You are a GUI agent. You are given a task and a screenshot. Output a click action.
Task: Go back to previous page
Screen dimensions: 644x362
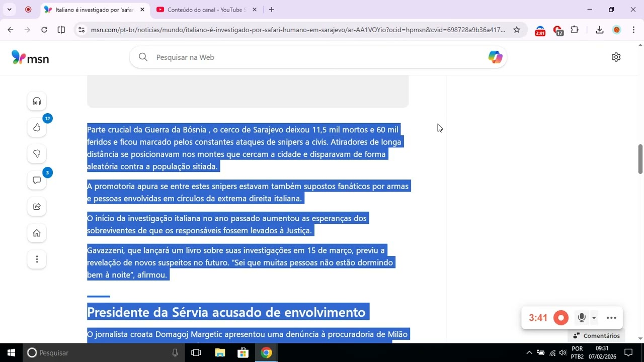click(11, 30)
